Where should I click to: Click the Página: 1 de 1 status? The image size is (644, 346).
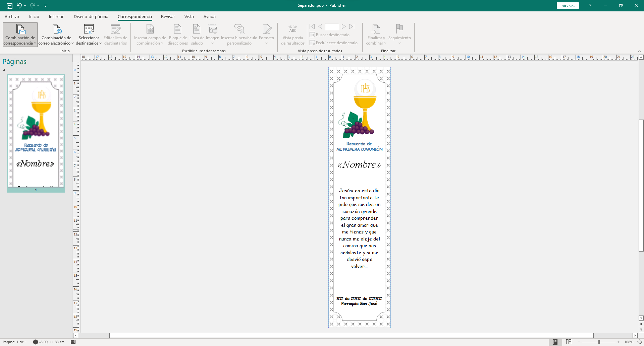click(x=15, y=342)
